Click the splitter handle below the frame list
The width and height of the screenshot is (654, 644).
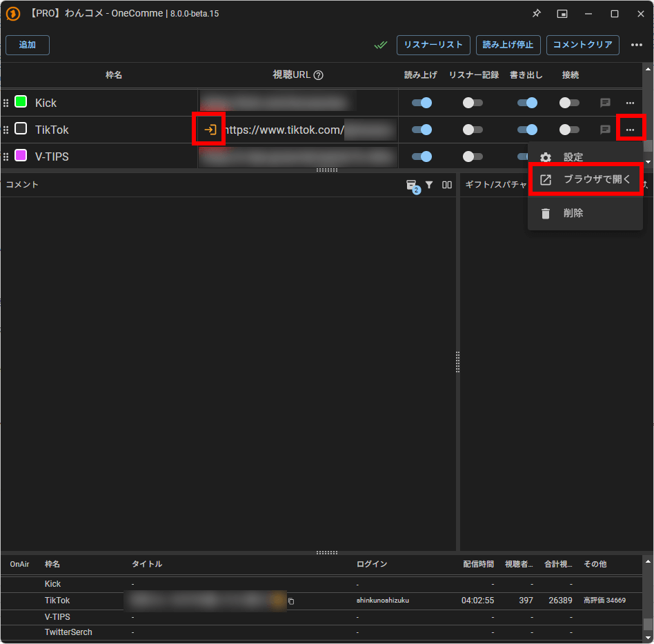(x=326, y=170)
